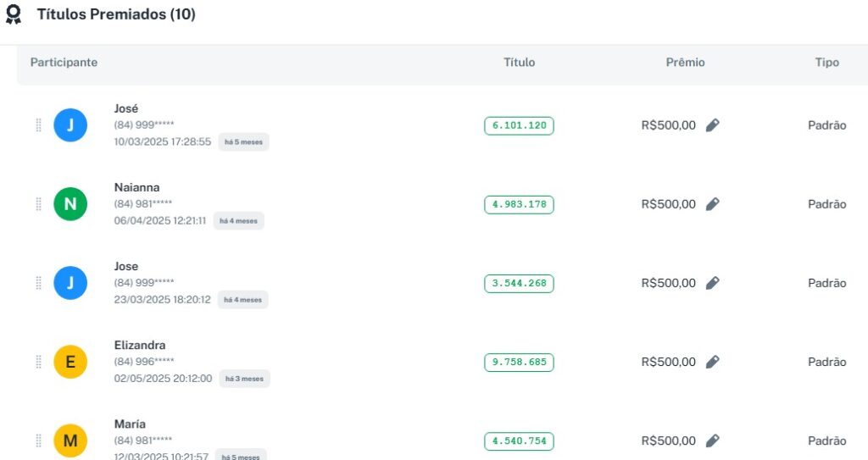The width and height of the screenshot is (868, 460).
Task: Click the 'há 3 meses' tag
Action: (x=244, y=379)
